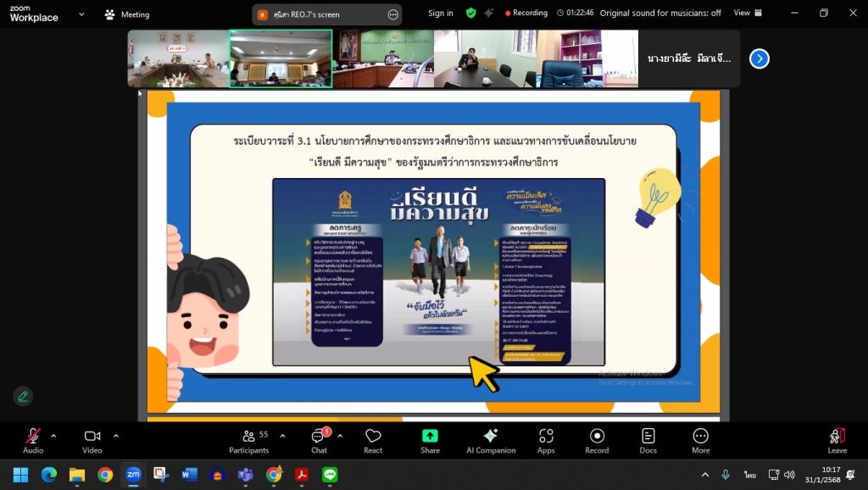Viewport: 868px width, 490px height.
Task: Open Microsoft Word from the taskbar
Action: [x=189, y=475]
